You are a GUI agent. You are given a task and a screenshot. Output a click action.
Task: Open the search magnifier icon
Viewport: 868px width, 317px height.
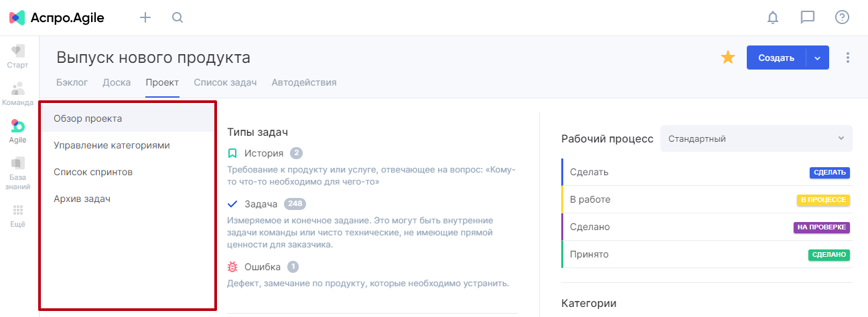(177, 17)
